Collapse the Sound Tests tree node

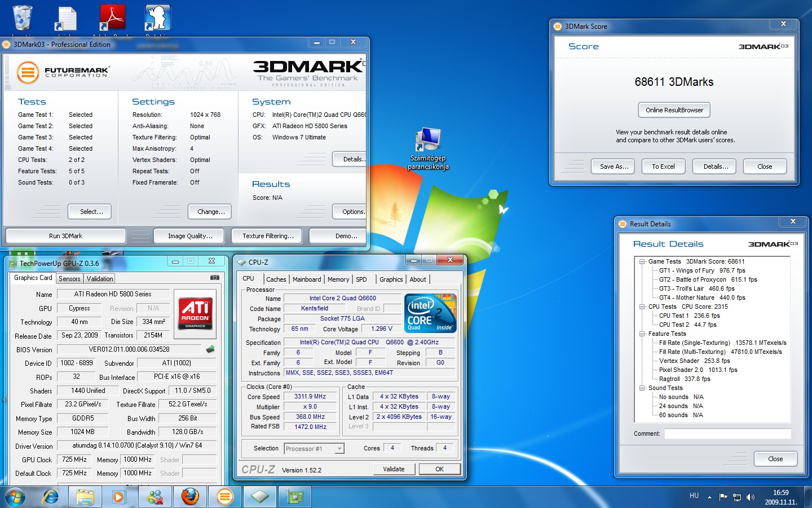point(642,388)
